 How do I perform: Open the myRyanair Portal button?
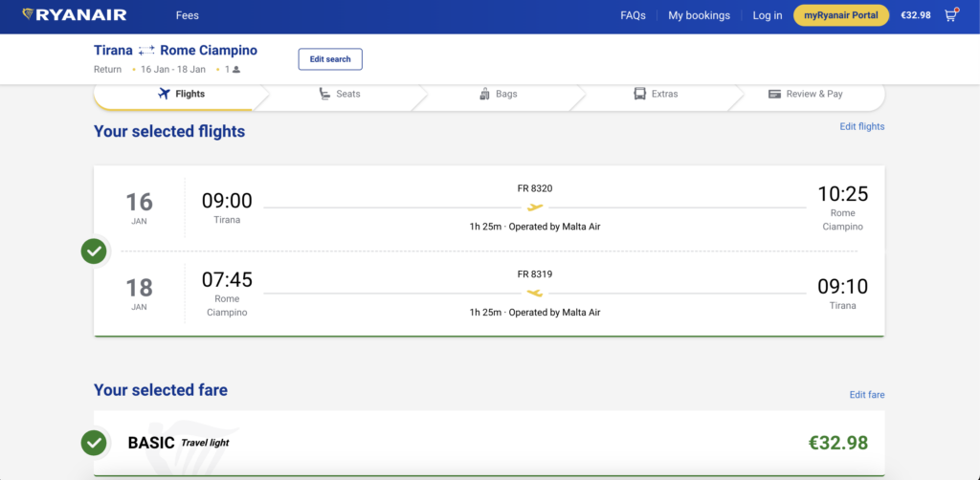pyautogui.click(x=840, y=15)
